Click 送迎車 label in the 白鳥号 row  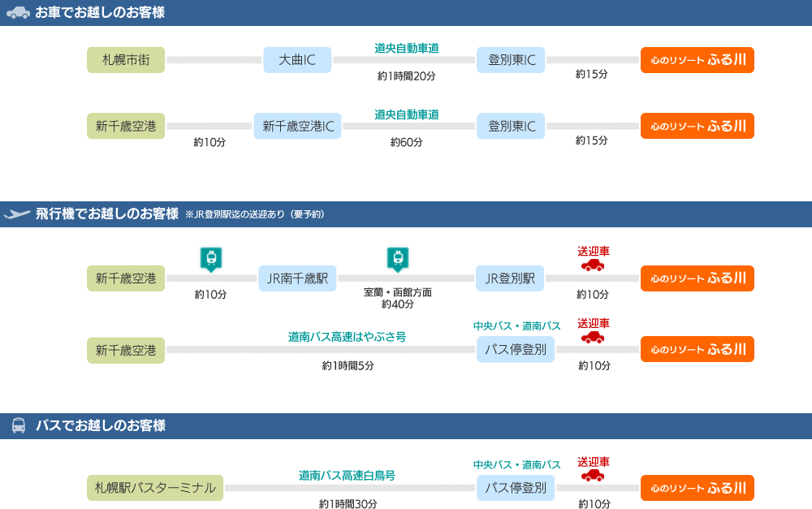594,462
